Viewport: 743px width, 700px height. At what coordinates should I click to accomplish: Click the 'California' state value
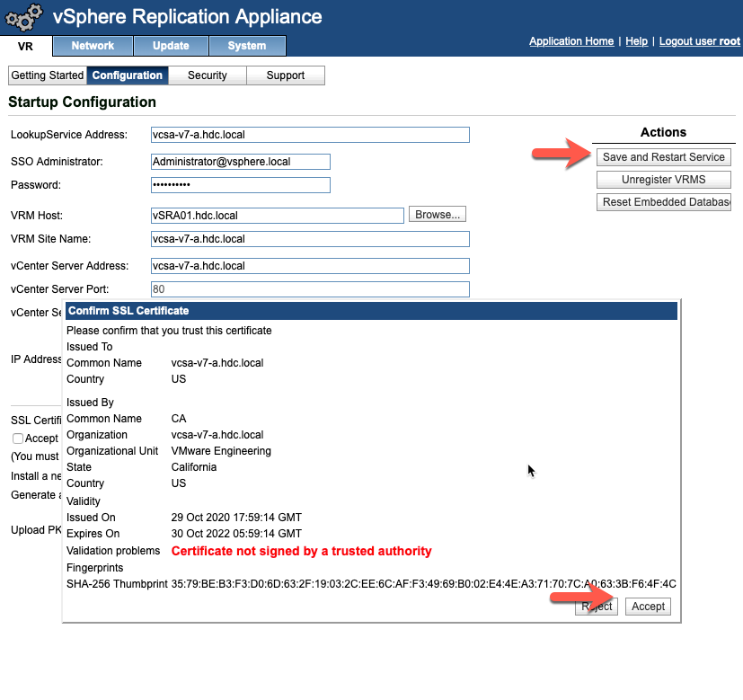pyautogui.click(x=194, y=467)
